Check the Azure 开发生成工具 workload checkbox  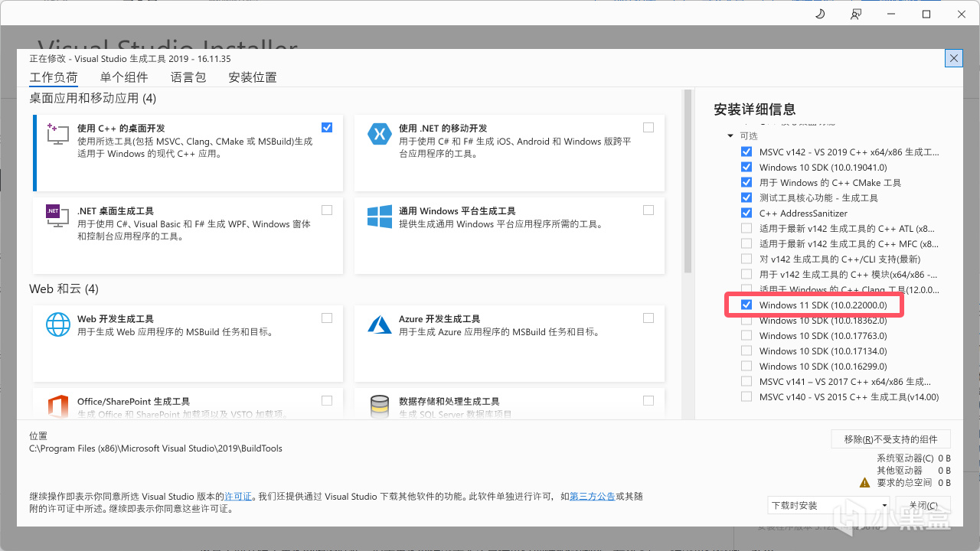(648, 318)
